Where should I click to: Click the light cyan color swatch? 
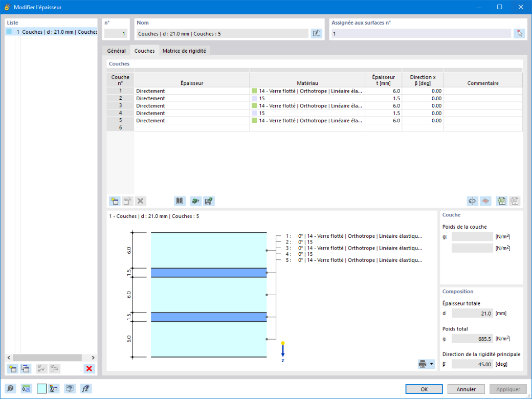[41, 389]
